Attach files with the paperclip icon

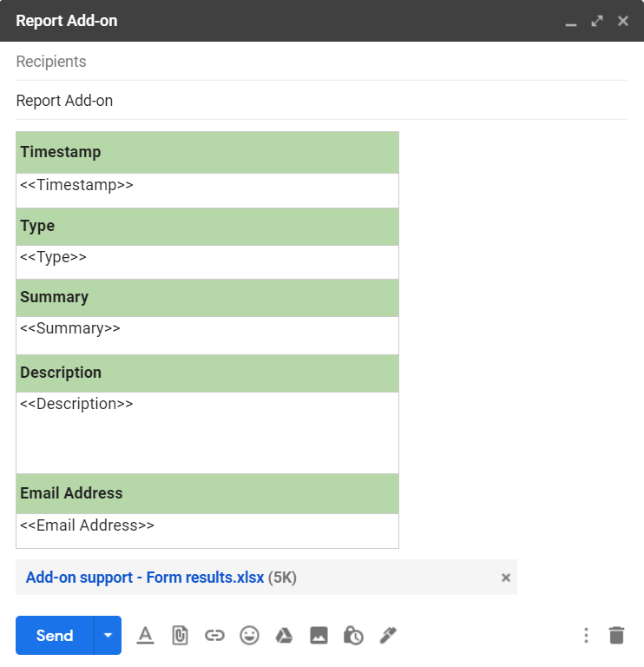click(x=180, y=636)
